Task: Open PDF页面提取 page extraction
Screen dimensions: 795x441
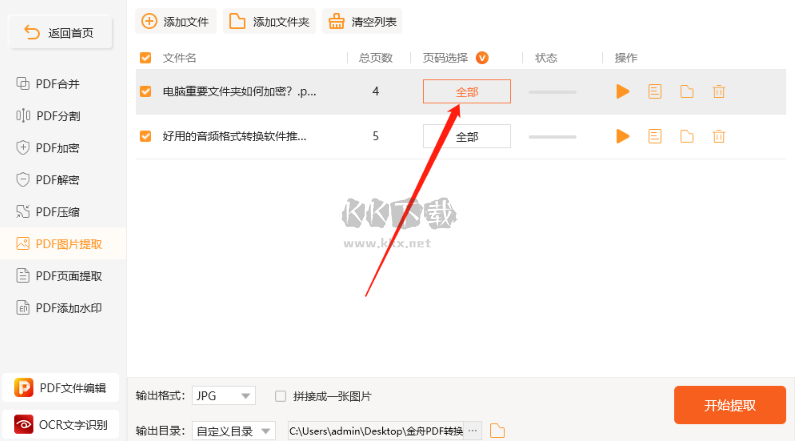Action: [x=59, y=276]
